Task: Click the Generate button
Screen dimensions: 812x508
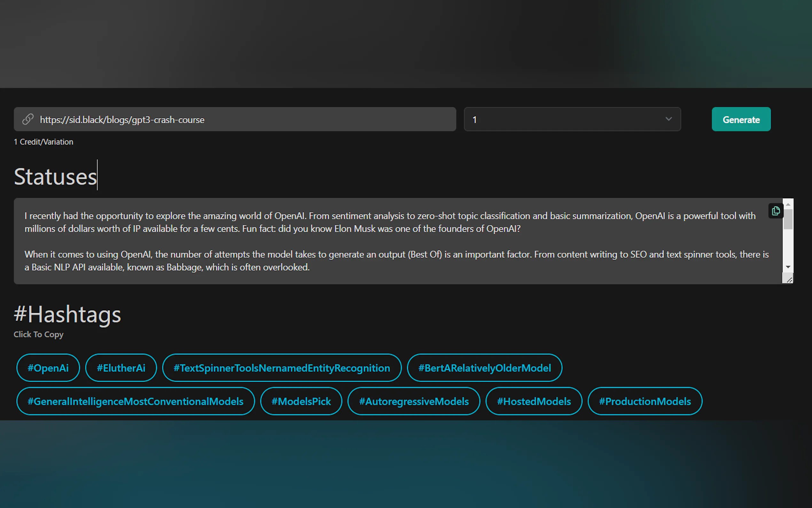Action: click(x=741, y=119)
